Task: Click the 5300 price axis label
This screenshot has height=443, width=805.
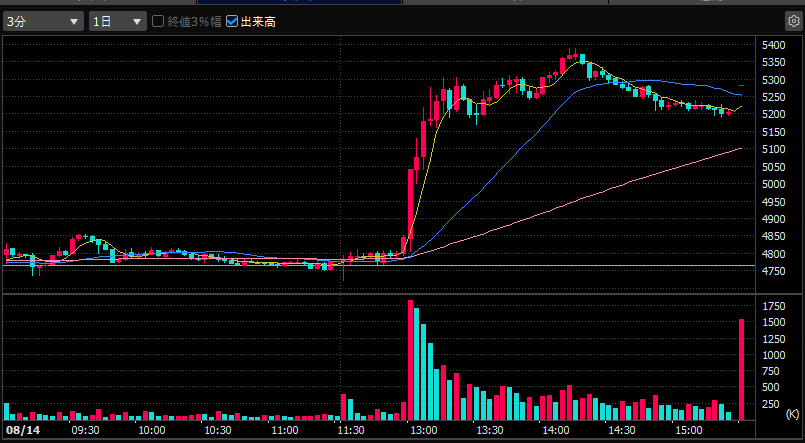Action: pos(773,80)
